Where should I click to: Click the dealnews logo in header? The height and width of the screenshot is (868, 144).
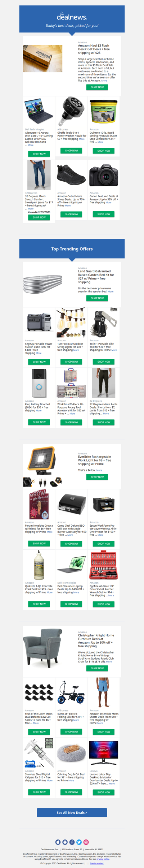click(72, 16)
